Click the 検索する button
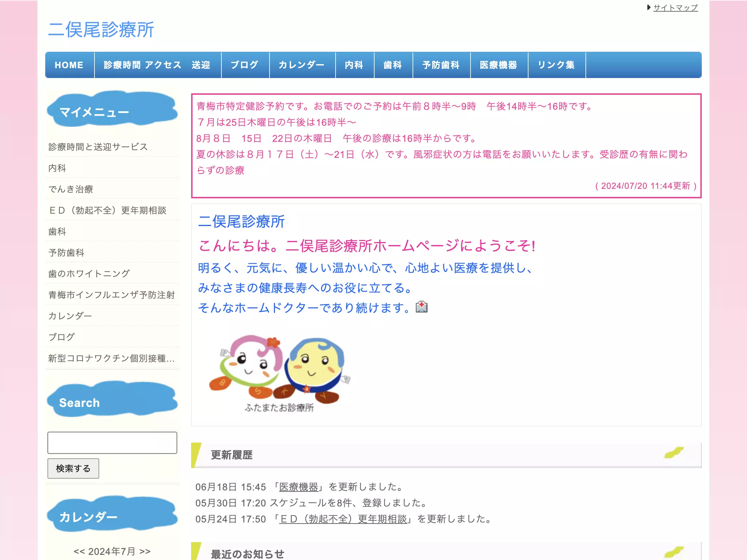Viewport: 747px width, 560px height. [x=73, y=468]
